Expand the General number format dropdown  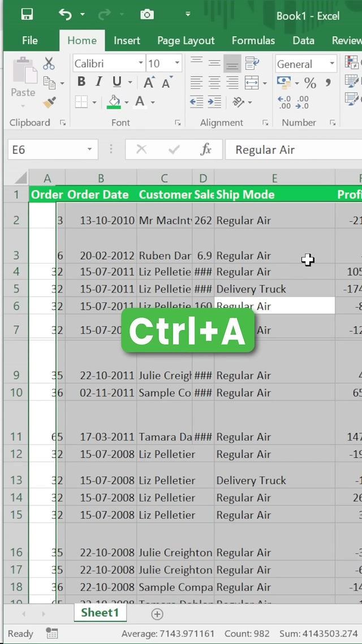click(x=332, y=64)
